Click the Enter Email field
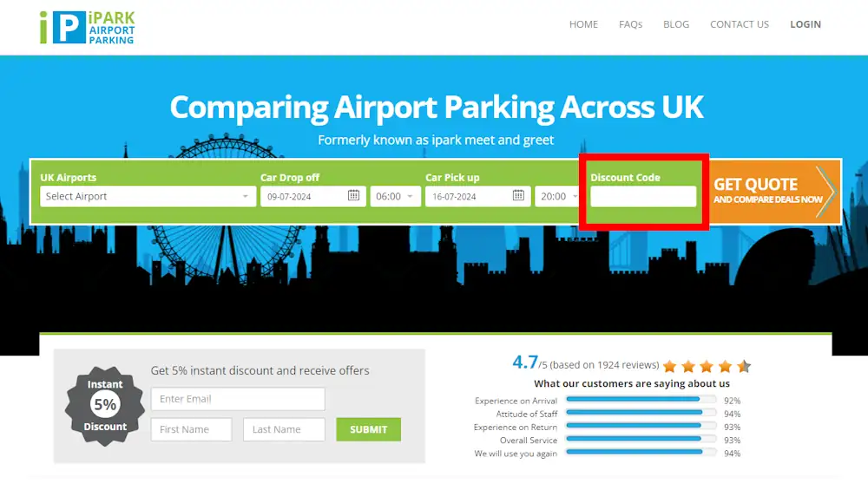 [238, 399]
